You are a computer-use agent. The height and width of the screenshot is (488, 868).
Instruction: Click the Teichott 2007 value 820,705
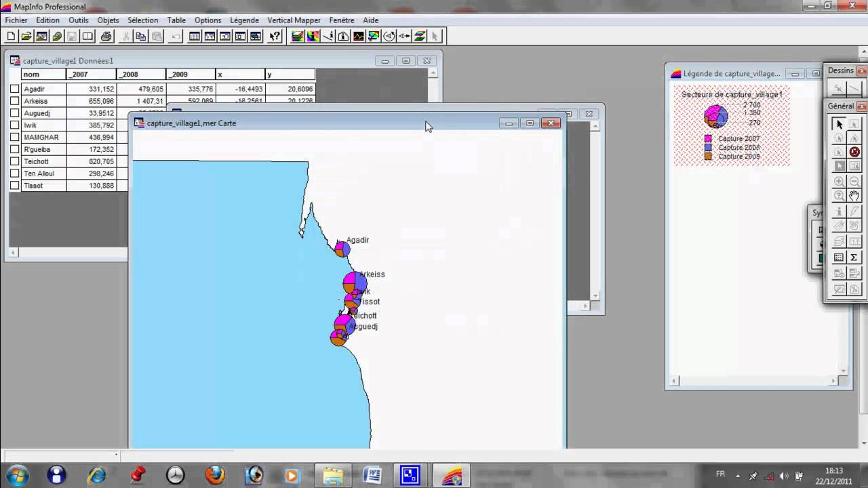pos(102,161)
